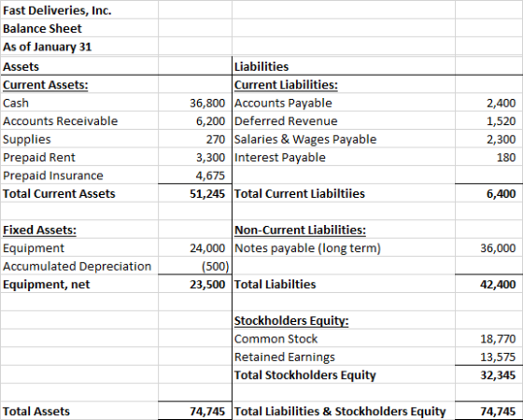Click the 'Fixed Assets:' heading
This screenshot has height=420, width=523.
(x=39, y=230)
